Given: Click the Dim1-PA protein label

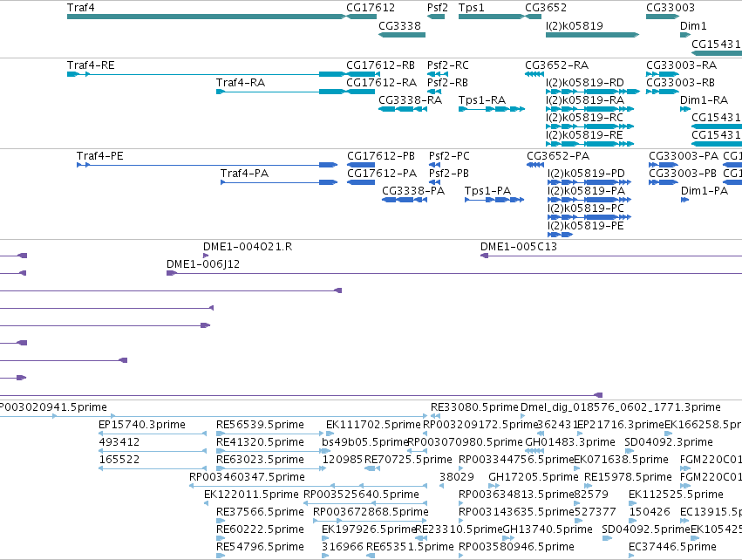Looking at the screenshot, I should point(705,191).
